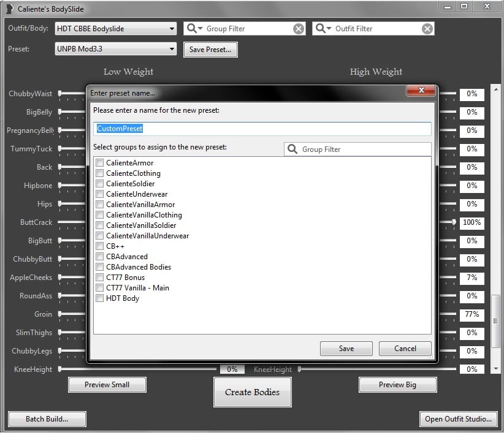Click the High Weight heading text
Screen dimensions: 504x435
[376, 72]
